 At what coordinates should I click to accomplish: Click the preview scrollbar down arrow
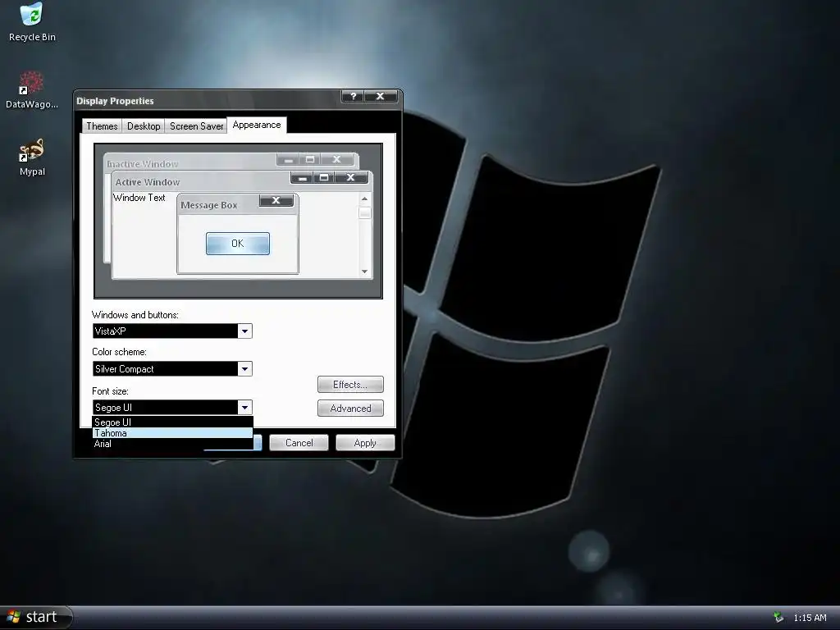click(x=365, y=272)
